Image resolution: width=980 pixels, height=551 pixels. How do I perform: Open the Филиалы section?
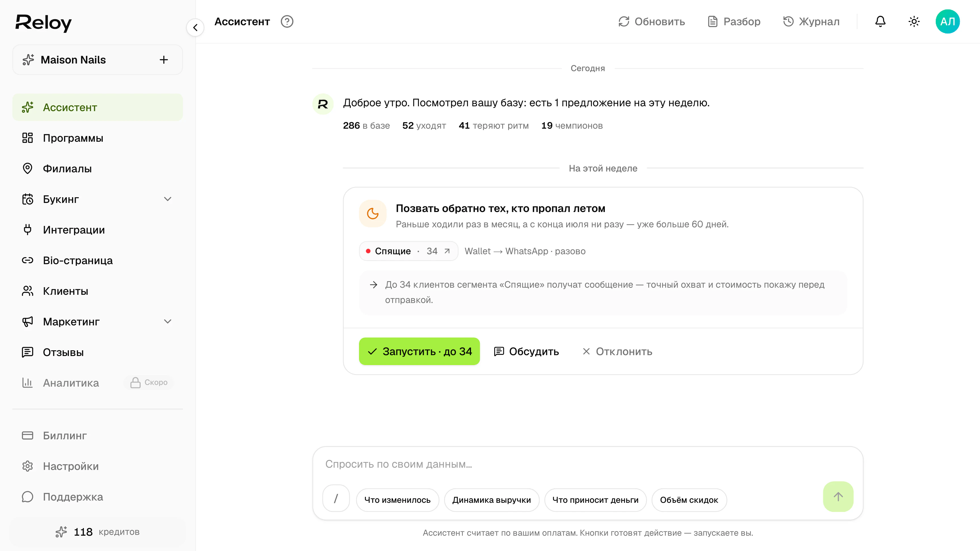98,168
